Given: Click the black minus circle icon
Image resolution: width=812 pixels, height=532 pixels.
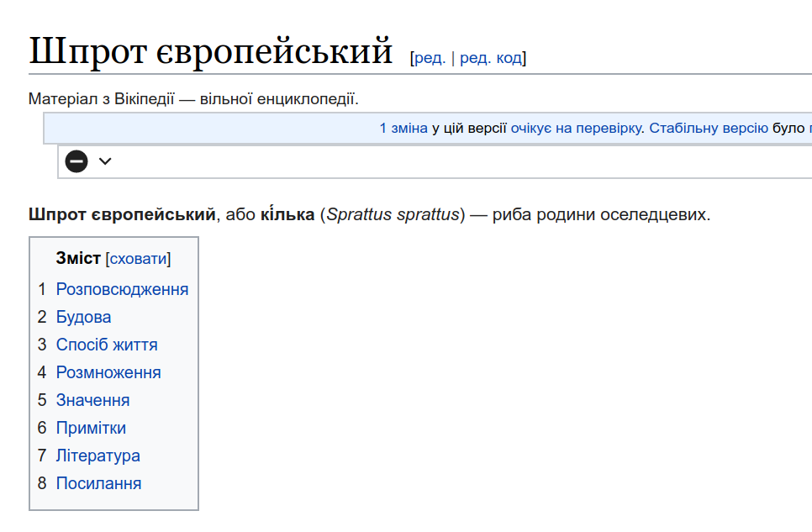Looking at the screenshot, I should 76,161.
